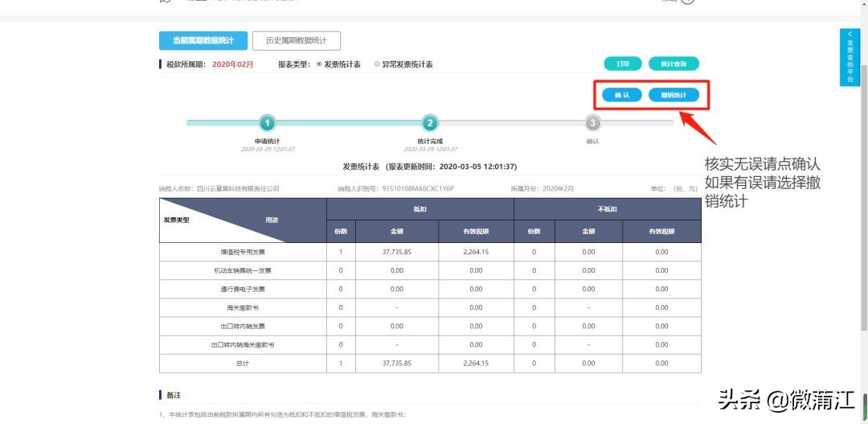Click the 所属月份：2020年2月 text
This screenshot has height=424, width=868.
click(x=542, y=188)
